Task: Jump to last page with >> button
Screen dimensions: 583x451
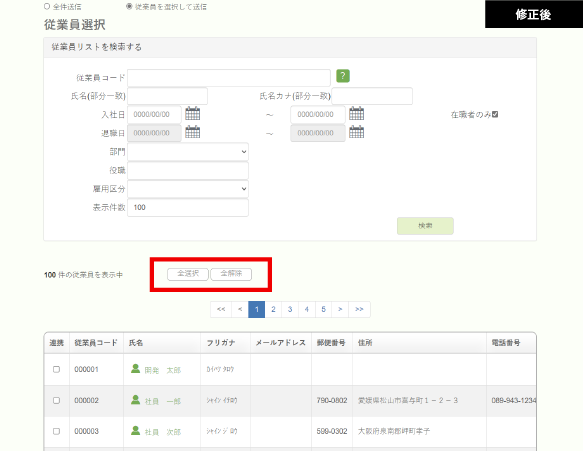Action: [359, 309]
